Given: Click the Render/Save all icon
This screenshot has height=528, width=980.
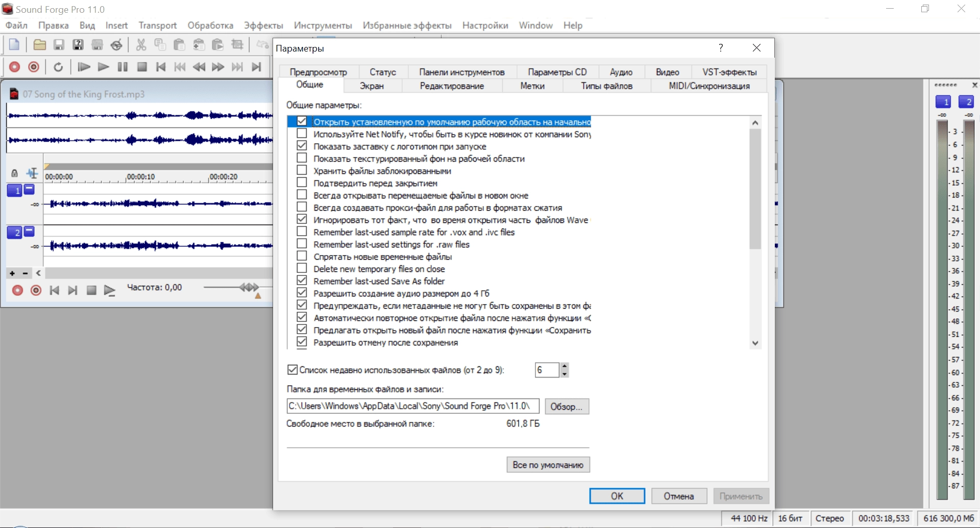Looking at the screenshot, I should click(97, 45).
